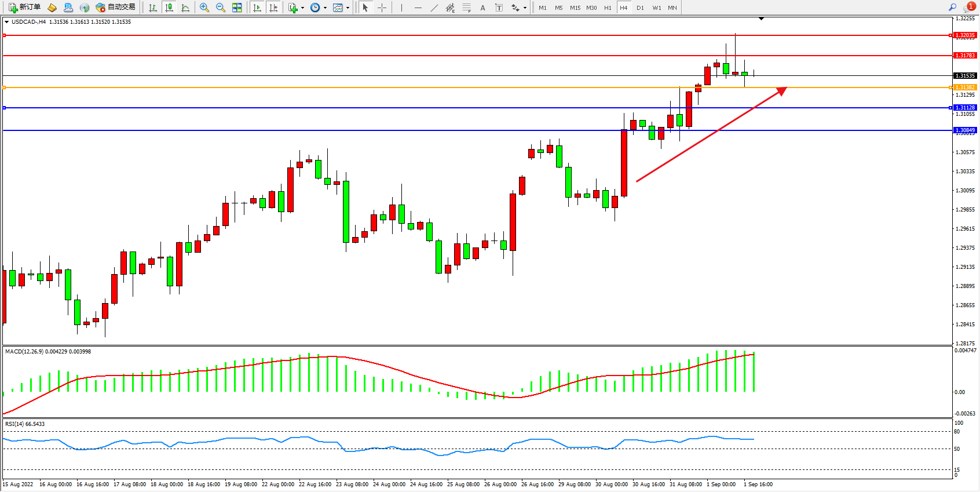Zoom in on the chart
The height and width of the screenshot is (492, 980).
click(204, 8)
